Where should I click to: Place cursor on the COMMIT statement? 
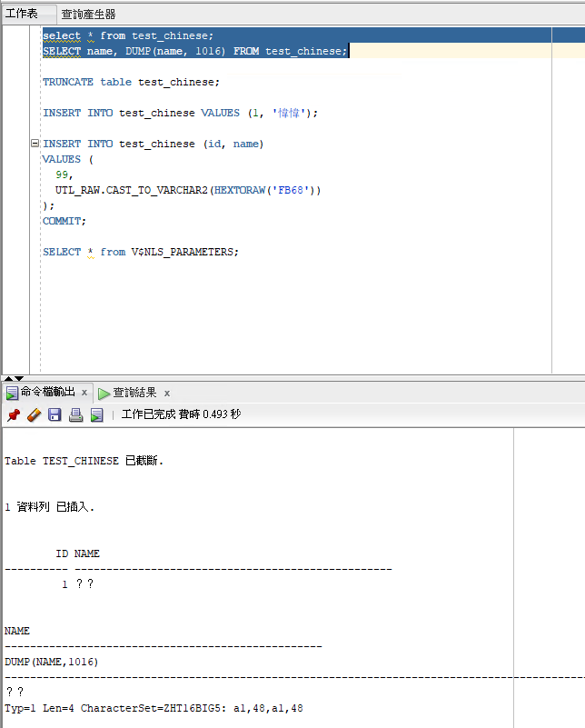64,221
